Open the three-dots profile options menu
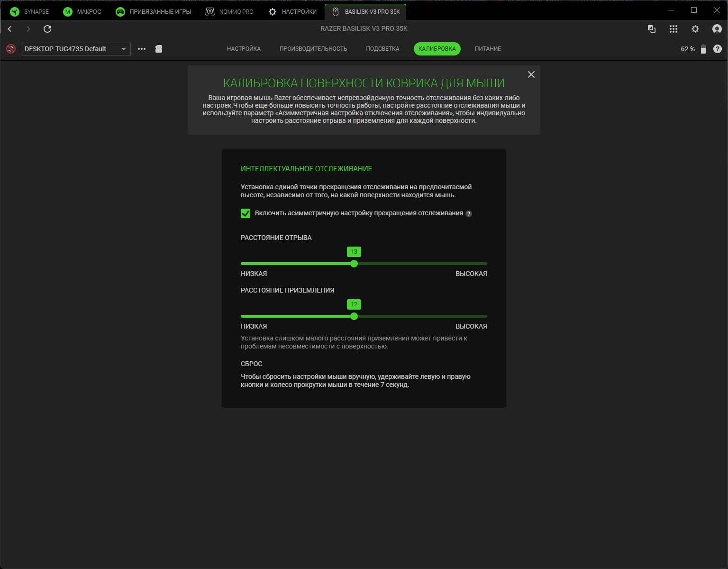Image resolution: width=728 pixels, height=569 pixels. [142, 49]
